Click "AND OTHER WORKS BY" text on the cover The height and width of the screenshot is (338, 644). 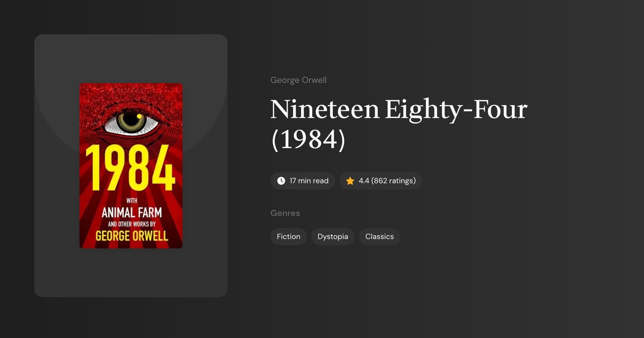(x=131, y=223)
